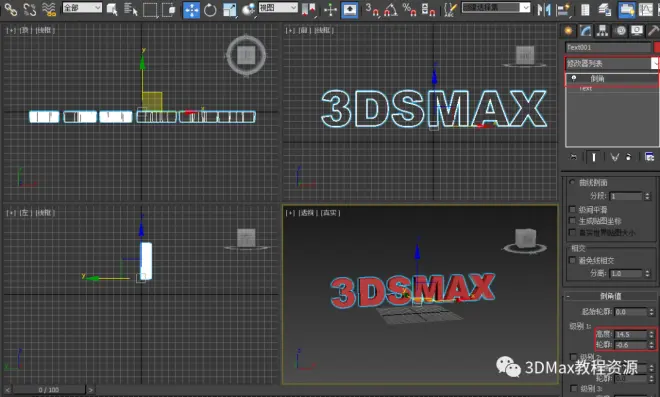Choose the Rectangular Selection Region tool
The image size is (660, 397).
150,9
